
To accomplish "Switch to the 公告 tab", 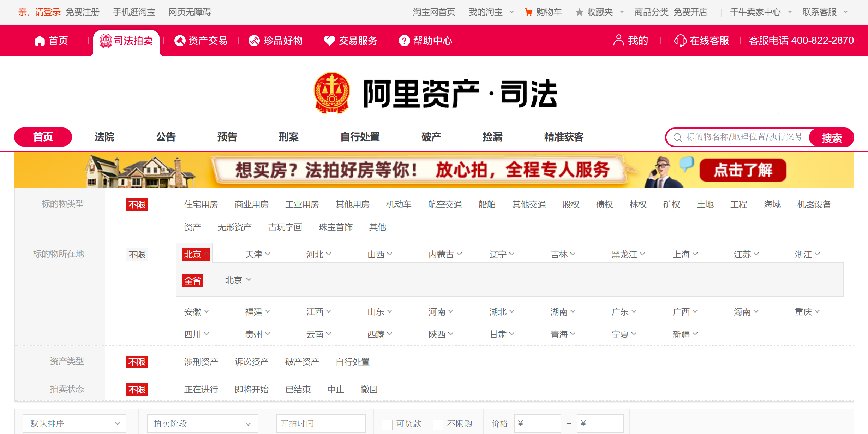I will pos(166,137).
